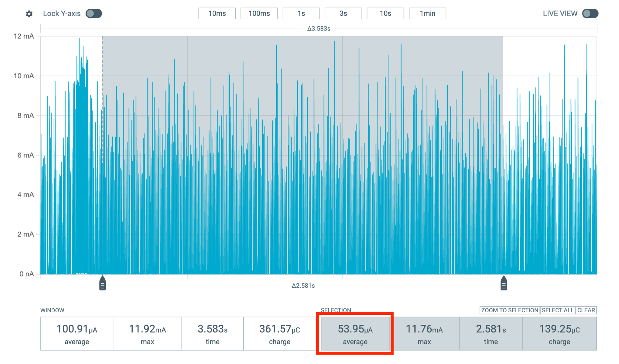Image resolution: width=619 pixels, height=364 pixels.
Task: Click ZOOM TO SELECTION
Action: (509, 310)
